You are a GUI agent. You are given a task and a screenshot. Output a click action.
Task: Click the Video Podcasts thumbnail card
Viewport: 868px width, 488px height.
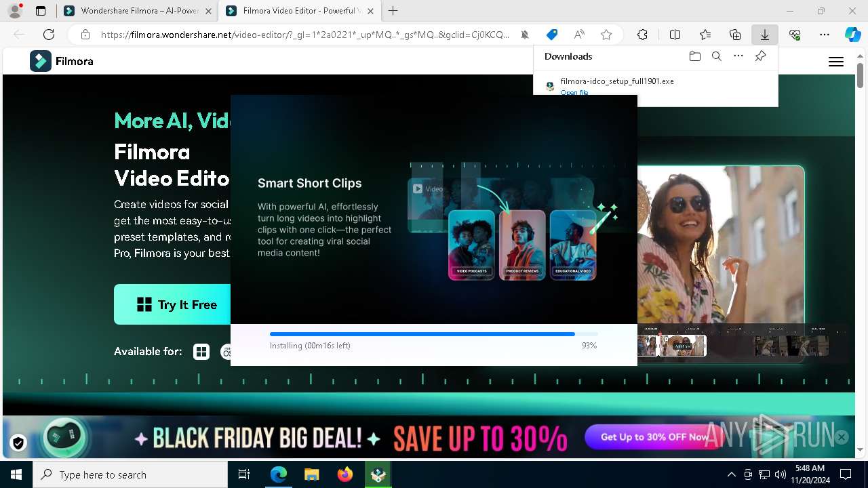(471, 245)
